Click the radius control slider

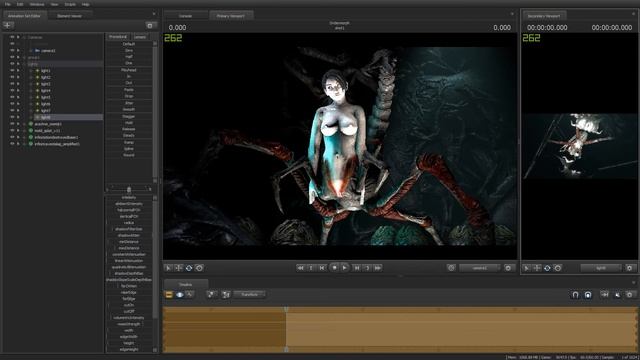click(x=129, y=223)
